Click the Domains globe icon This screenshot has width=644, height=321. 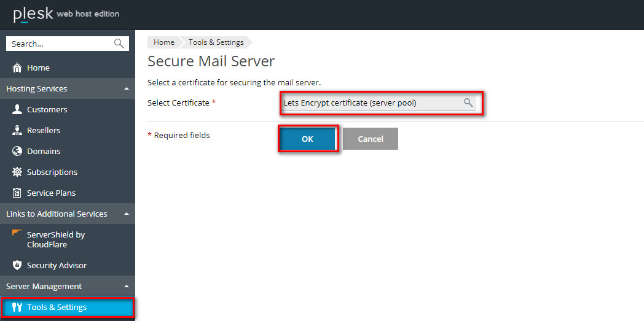(17, 151)
